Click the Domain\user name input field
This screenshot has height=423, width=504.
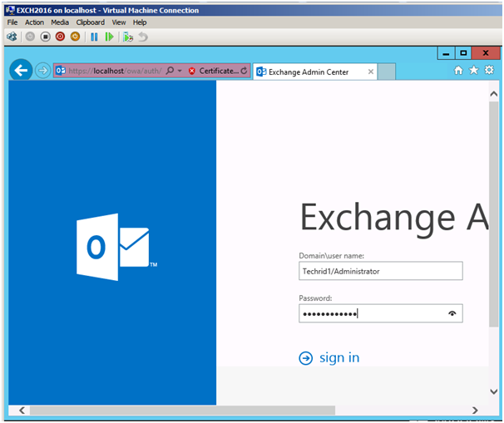tap(381, 271)
